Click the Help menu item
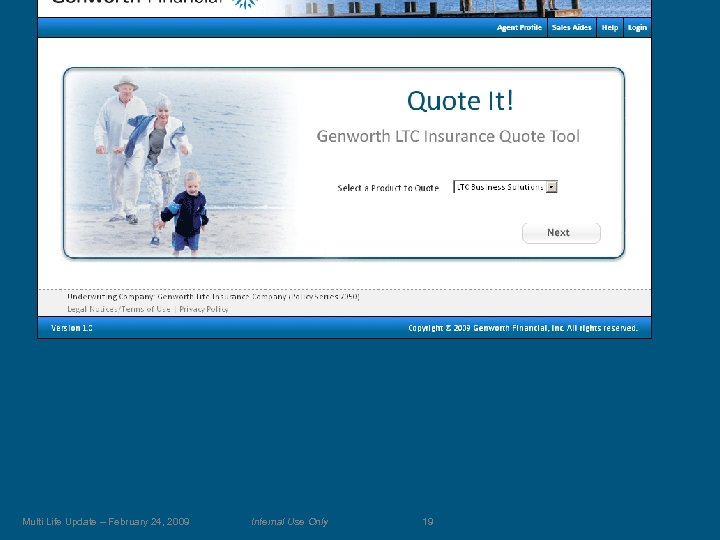Viewport: 720px width, 540px height. click(610, 28)
